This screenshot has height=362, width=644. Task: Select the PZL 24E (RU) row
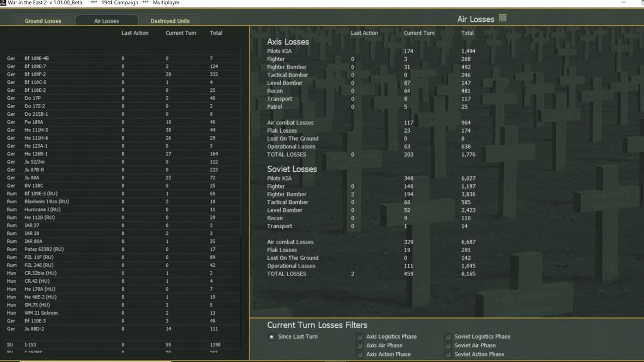pyautogui.click(x=122, y=265)
